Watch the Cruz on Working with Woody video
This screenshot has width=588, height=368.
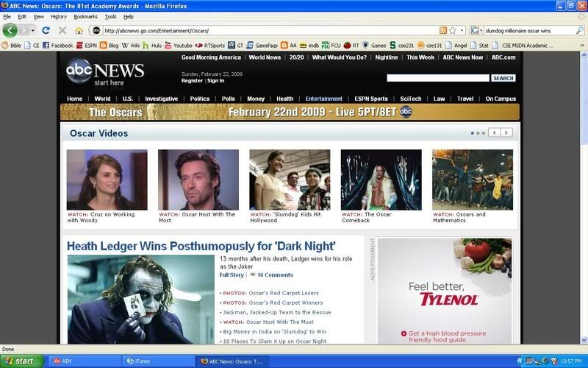107,180
